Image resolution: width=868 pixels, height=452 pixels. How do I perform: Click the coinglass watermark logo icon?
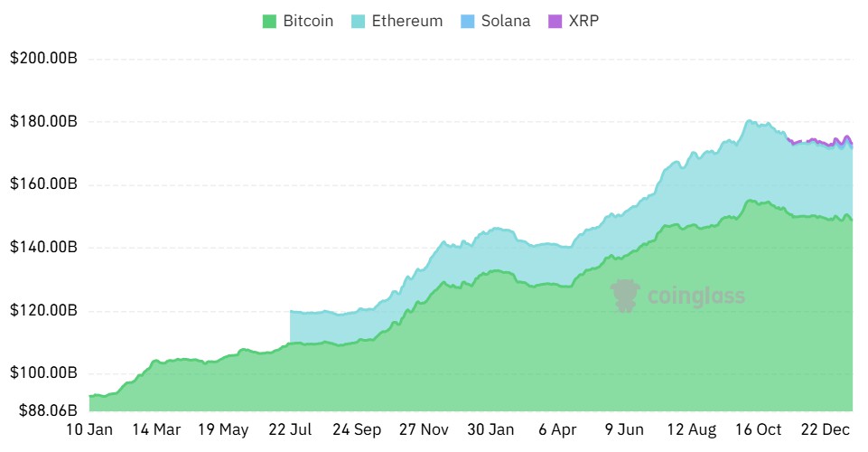[625, 295]
